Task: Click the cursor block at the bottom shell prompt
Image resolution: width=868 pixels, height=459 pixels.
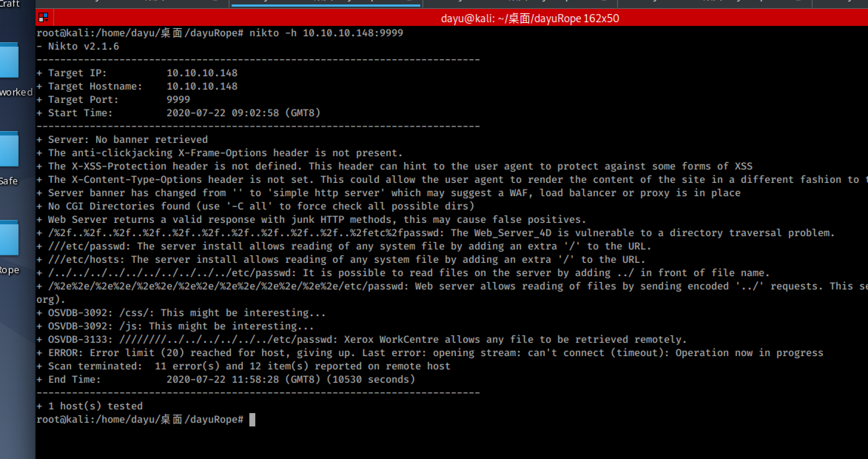Action: click(252, 420)
